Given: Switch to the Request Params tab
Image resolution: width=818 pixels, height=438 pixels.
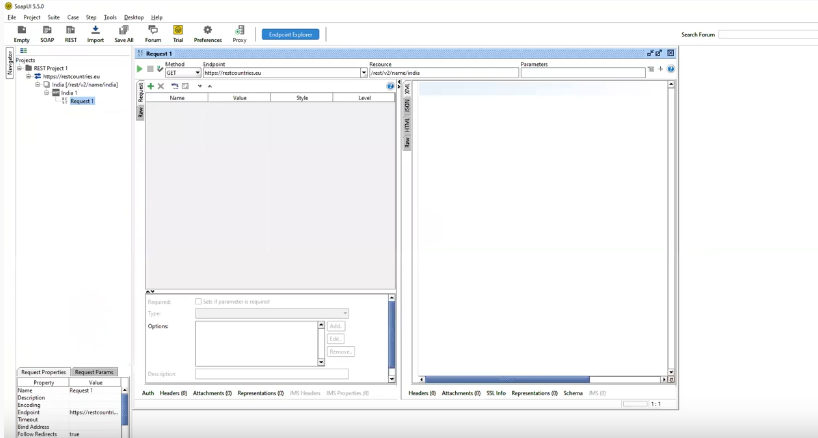Looking at the screenshot, I should point(95,372).
